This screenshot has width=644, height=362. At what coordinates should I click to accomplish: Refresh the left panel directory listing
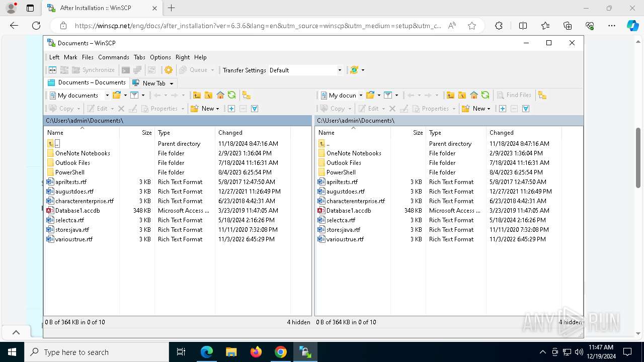click(231, 95)
